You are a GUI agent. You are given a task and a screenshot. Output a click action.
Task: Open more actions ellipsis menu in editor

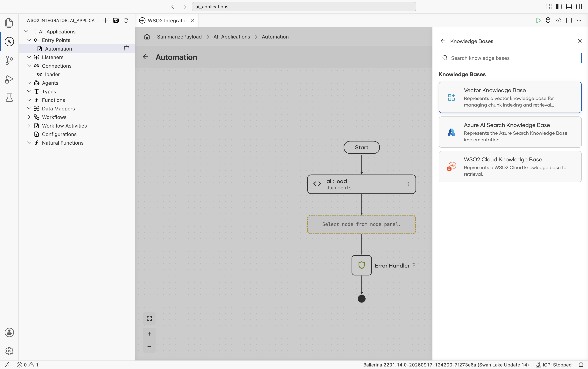579,20
